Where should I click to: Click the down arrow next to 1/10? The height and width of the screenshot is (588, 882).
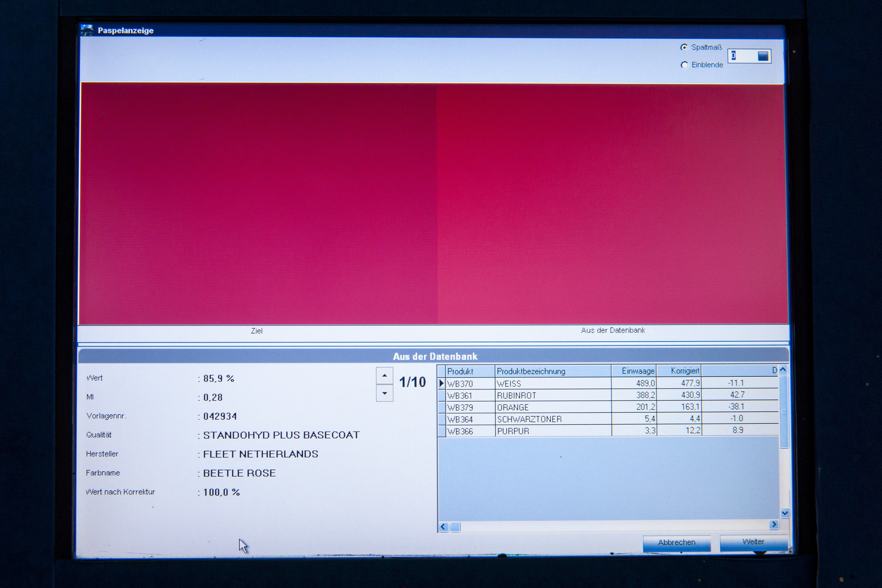384,393
